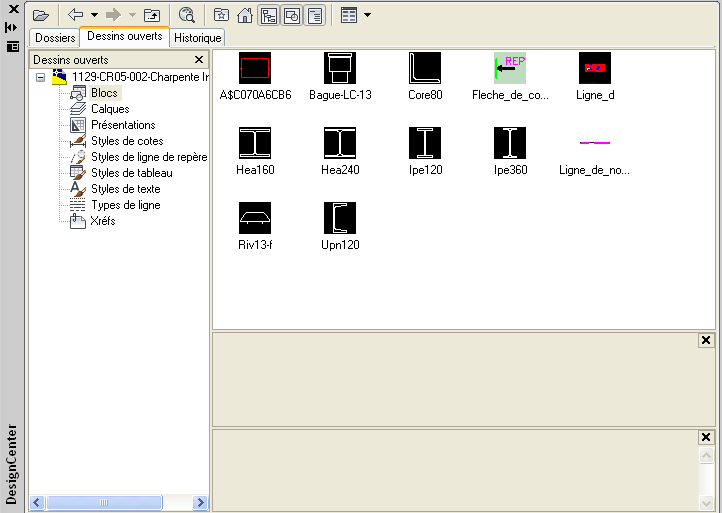Viewport: 722px width, 513px height.
Task: Click the Back arrow button
Action: pos(75,15)
